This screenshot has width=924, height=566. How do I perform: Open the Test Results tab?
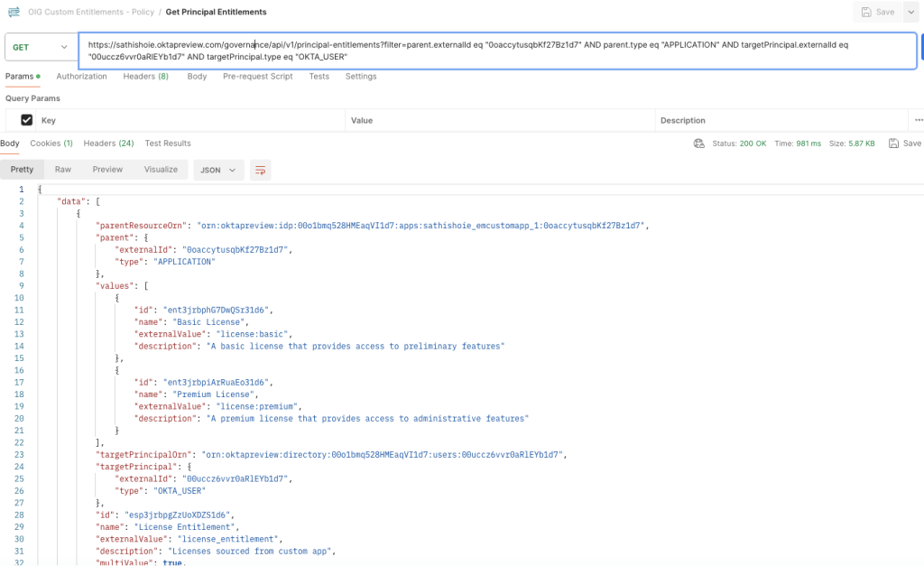pyautogui.click(x=168, y=144)
